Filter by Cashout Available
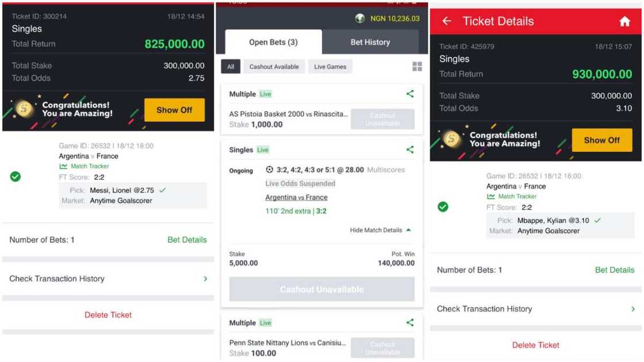This screenshot has height=362, width=644. tap(274, 67)
